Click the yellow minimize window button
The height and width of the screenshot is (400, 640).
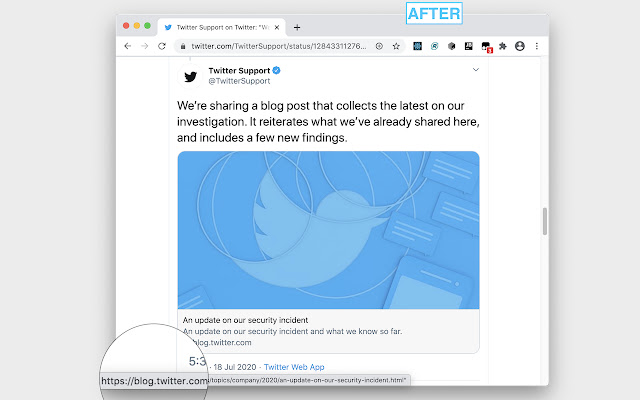click(x=137, y=26)
